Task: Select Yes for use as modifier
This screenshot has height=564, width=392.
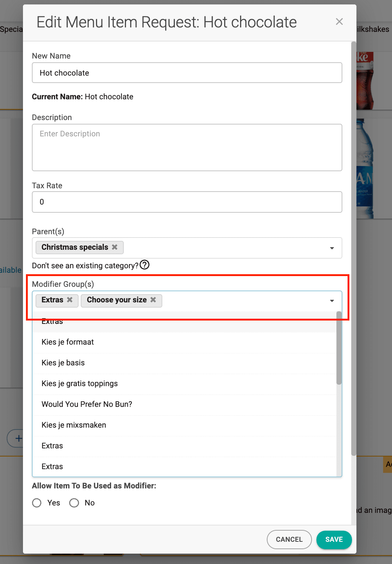Action: coord(37,503)
